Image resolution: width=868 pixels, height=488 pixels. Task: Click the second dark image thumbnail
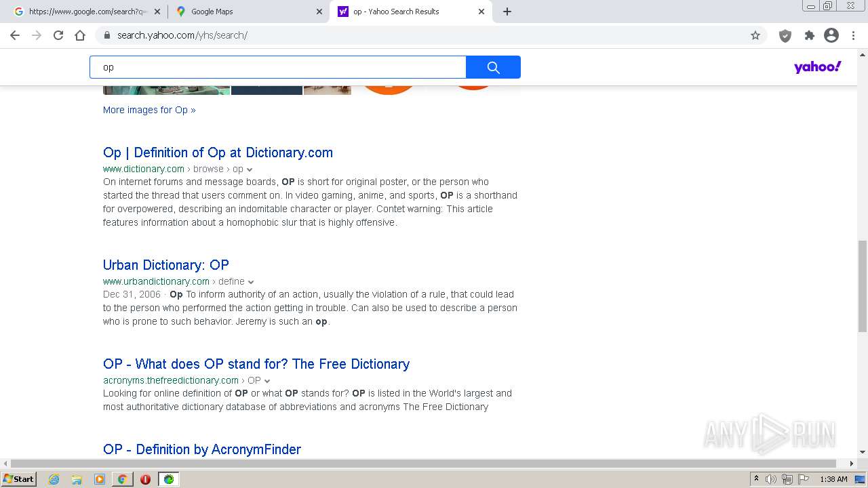click(x=267, y=90)
